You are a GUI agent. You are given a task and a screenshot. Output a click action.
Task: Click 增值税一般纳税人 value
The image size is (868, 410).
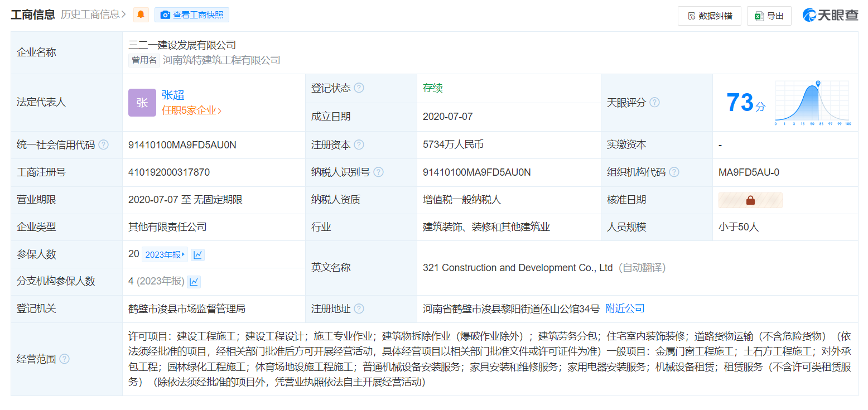pyautogui.click(x=462, y=200)
